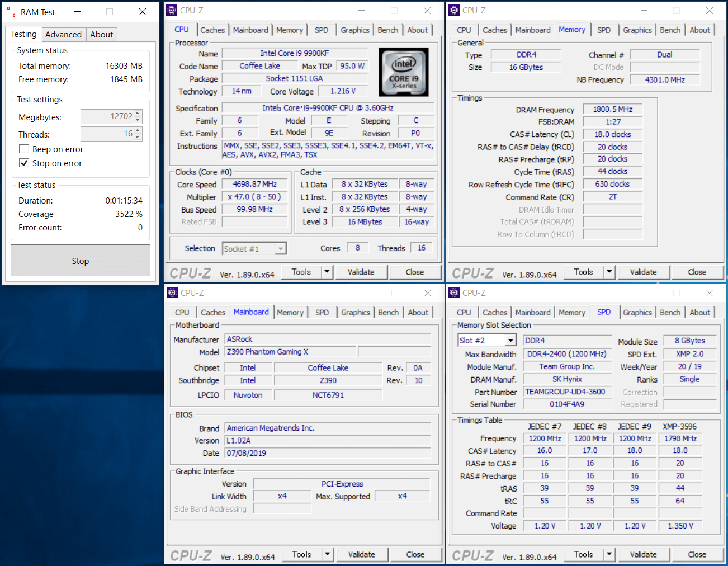Switch to the Graphics tab in Memory window

(637, 30)
